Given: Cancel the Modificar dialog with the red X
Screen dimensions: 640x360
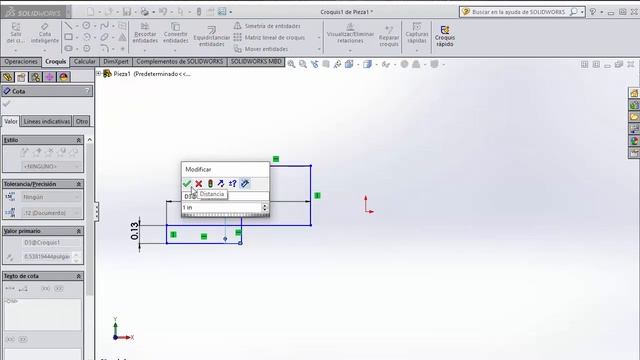Looking at the screenshot, I should point(198,184).
